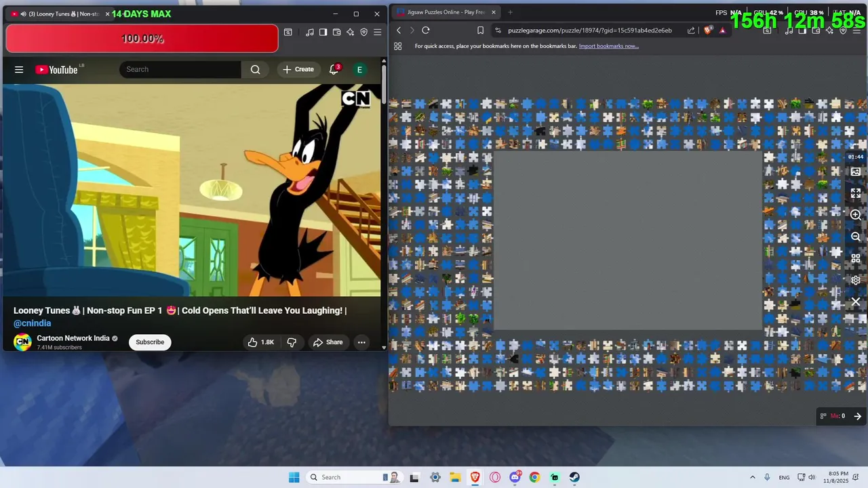Viewport: 868px width, 488px height.
Task: Click the picture-in-picture search icon in YouTube window
Action: [x=288, y=32]
